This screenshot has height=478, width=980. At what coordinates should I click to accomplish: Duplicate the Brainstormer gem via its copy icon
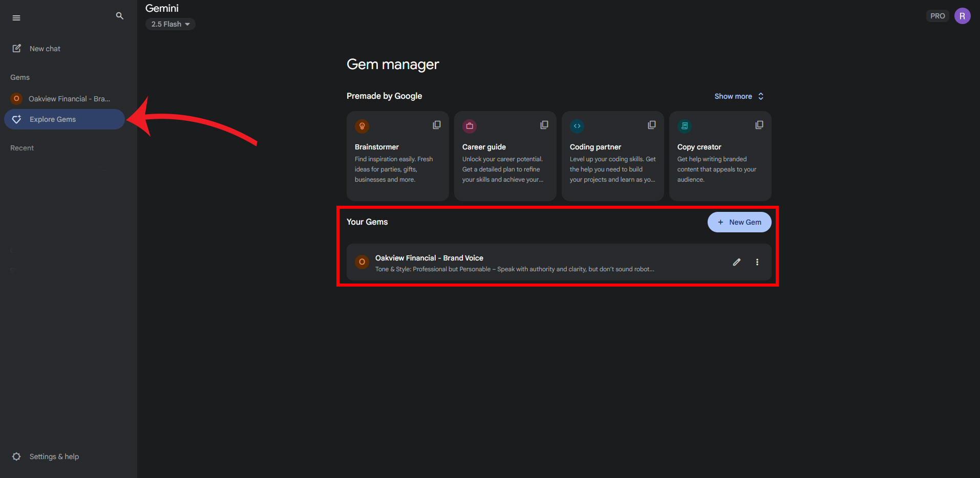click(x=436, y=124)
